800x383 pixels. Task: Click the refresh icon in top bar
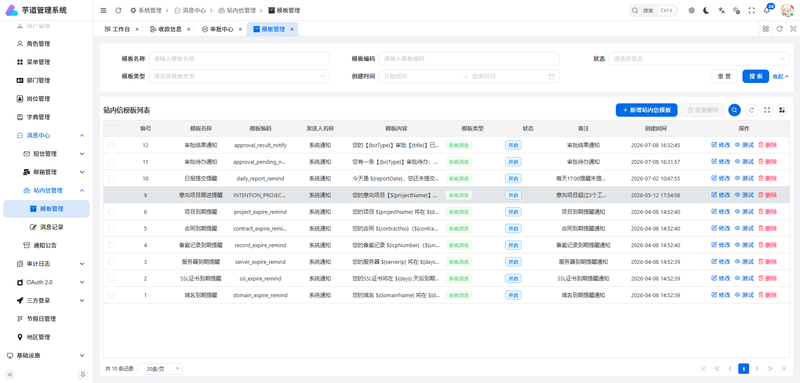[118, 10]
